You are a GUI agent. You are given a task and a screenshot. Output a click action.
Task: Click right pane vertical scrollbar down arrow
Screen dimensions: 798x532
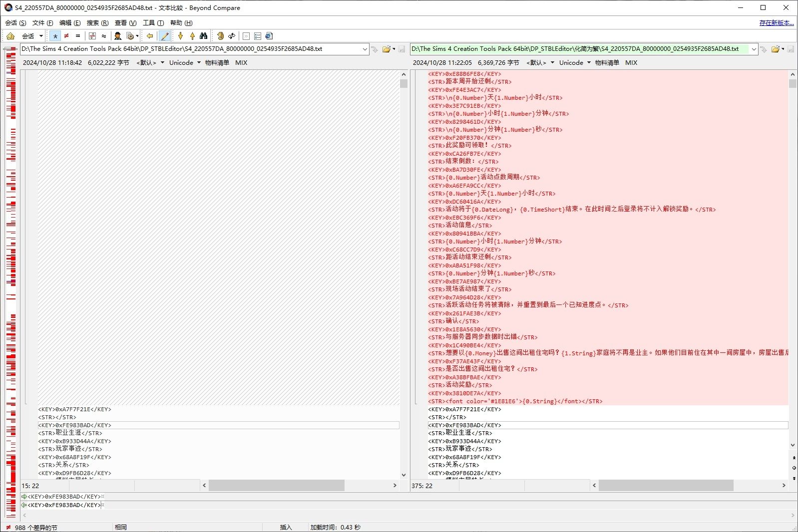coord(793,445)
